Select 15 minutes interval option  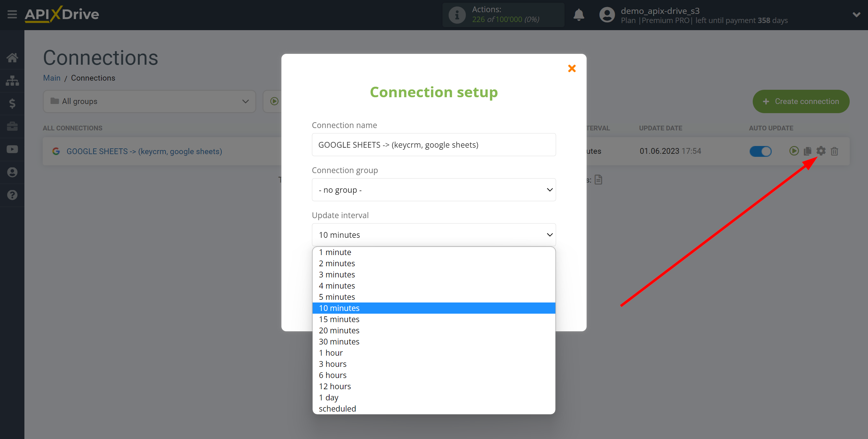coord(339,319)
